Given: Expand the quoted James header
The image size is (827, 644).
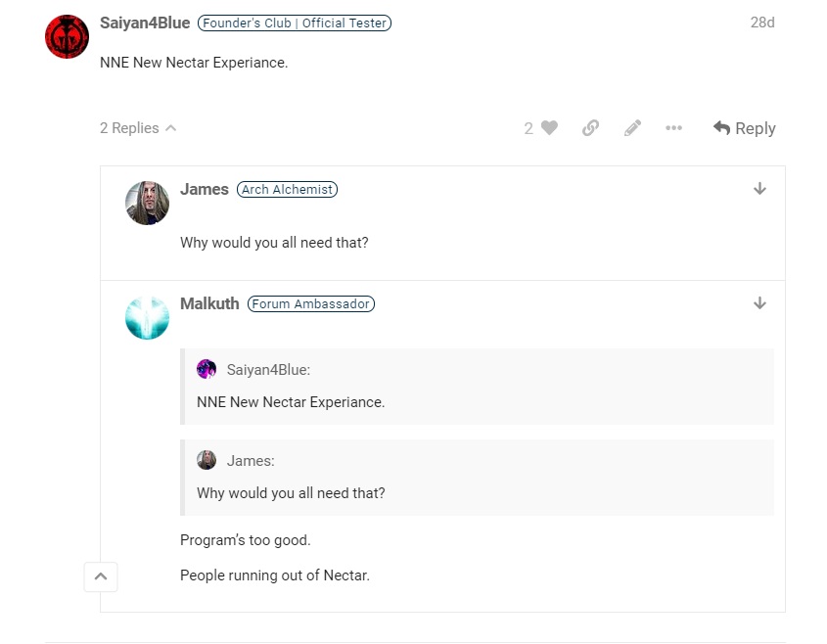Looking at the screenshot, I should tap(251, 460).
